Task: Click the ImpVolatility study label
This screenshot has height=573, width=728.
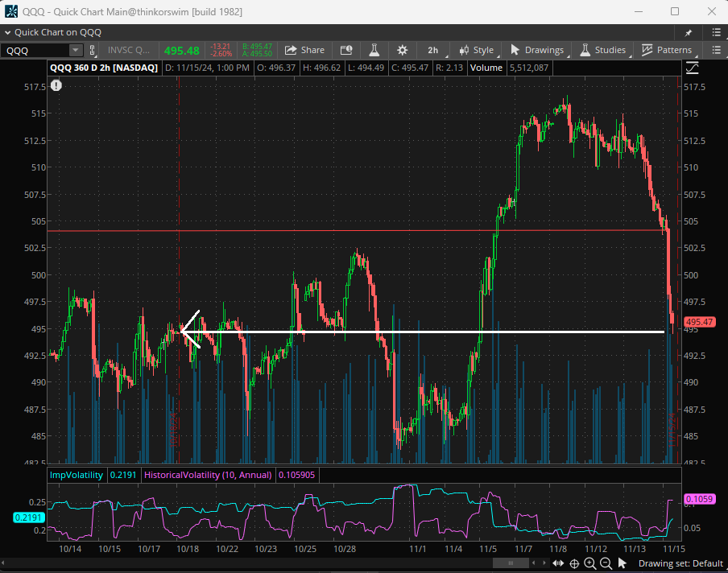Action: [77, 475]
